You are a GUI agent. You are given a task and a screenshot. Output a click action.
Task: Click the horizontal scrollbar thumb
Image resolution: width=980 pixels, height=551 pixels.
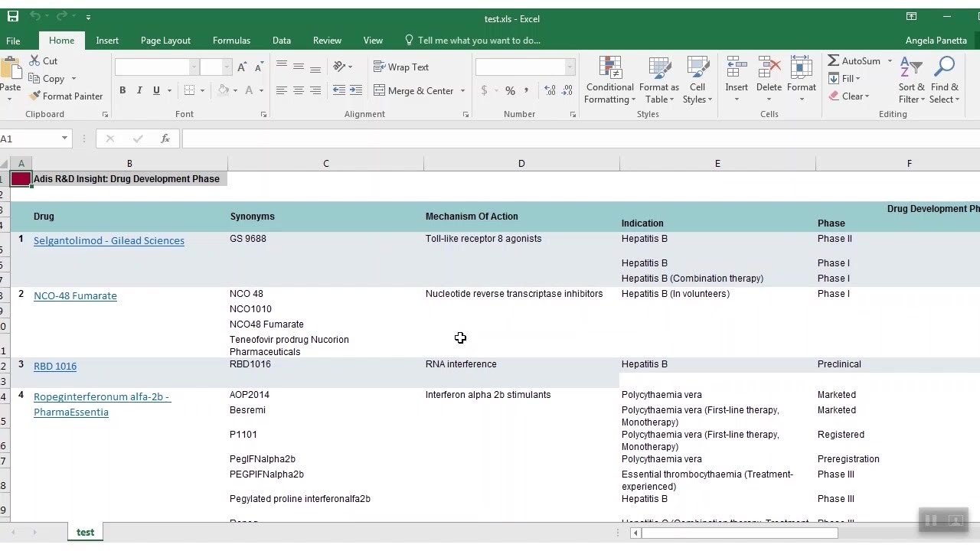[740, 533]
